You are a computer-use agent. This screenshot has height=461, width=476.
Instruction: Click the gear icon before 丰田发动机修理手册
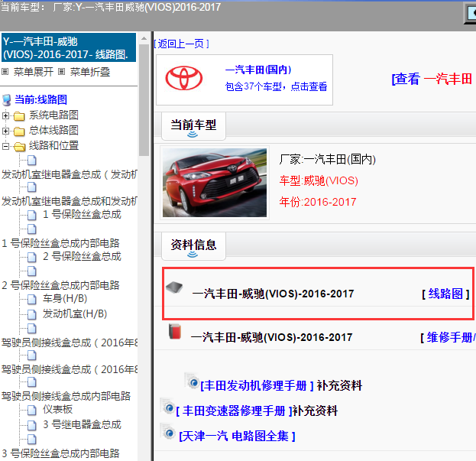[193, 381]
